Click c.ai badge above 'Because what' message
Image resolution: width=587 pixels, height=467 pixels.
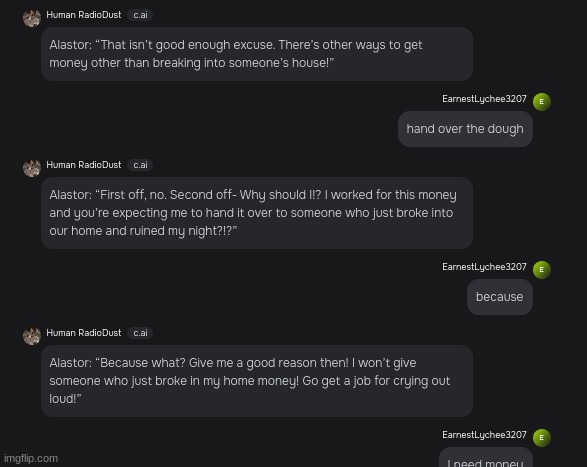[x=140, y=333]
